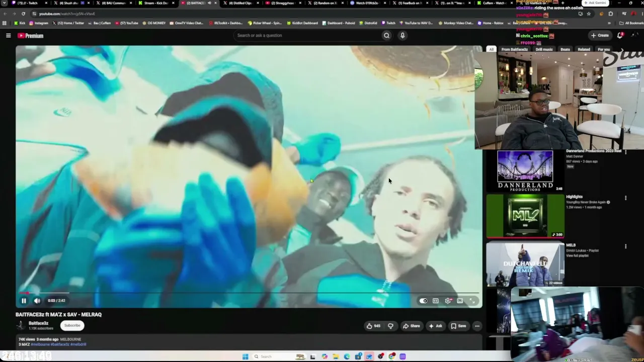
Task: Select the All filter chip
Action: coord(491,49)
